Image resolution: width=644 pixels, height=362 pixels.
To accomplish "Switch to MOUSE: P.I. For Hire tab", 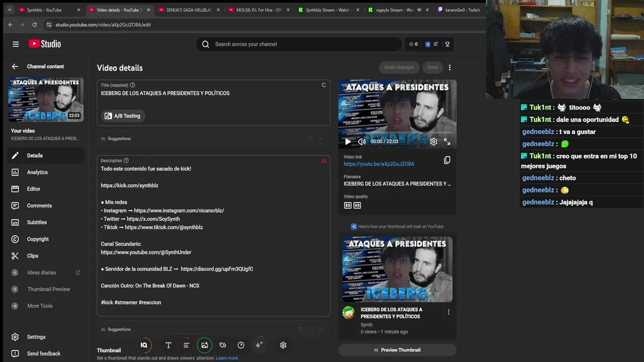I will 259,10.
